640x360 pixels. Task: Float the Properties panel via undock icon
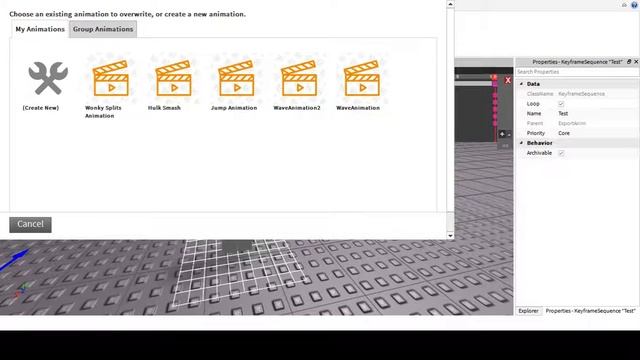click(x=629, y=62)
